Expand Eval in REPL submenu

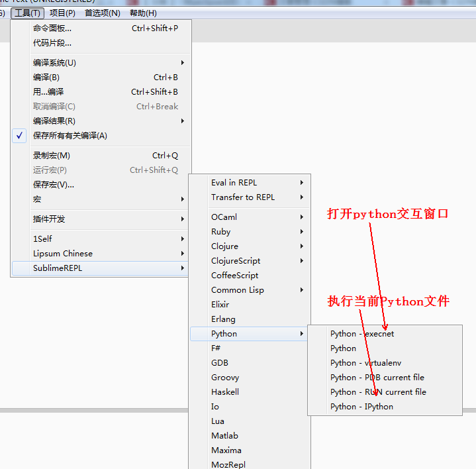[250, 183]
